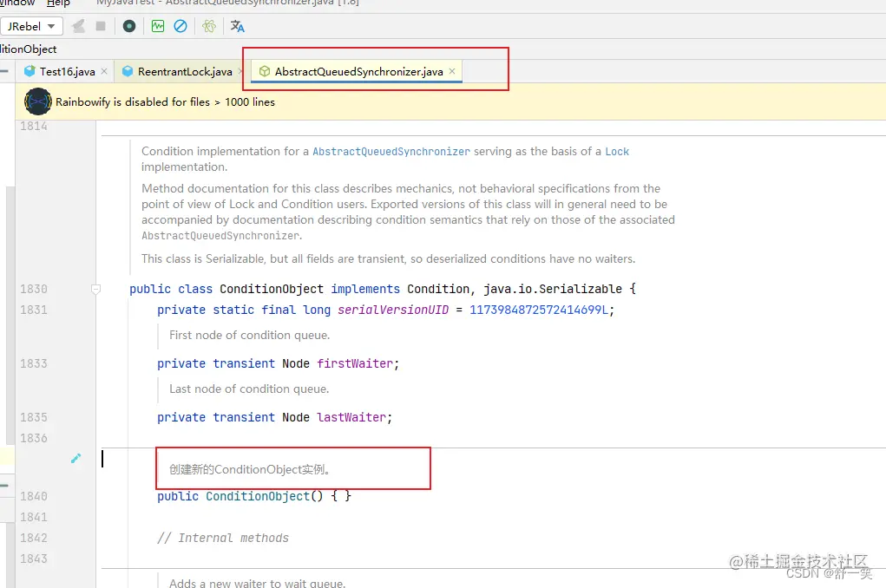Click the firstWaiter field name

pyautogui.click(x=355, y=363)
